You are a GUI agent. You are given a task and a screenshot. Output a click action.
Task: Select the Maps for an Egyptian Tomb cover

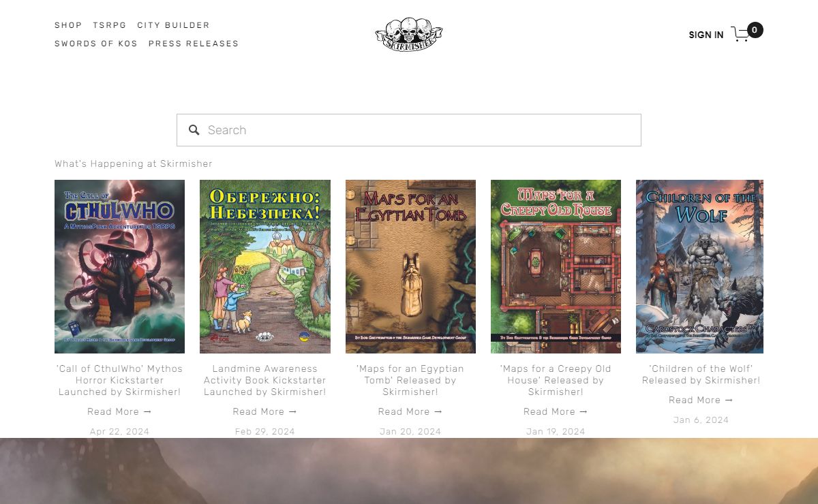pos(410,266)
